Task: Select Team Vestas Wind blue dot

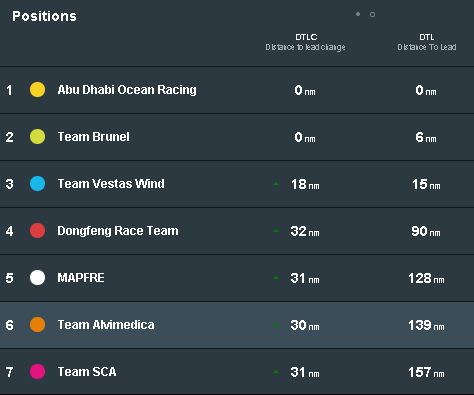Action: [37, 184]
